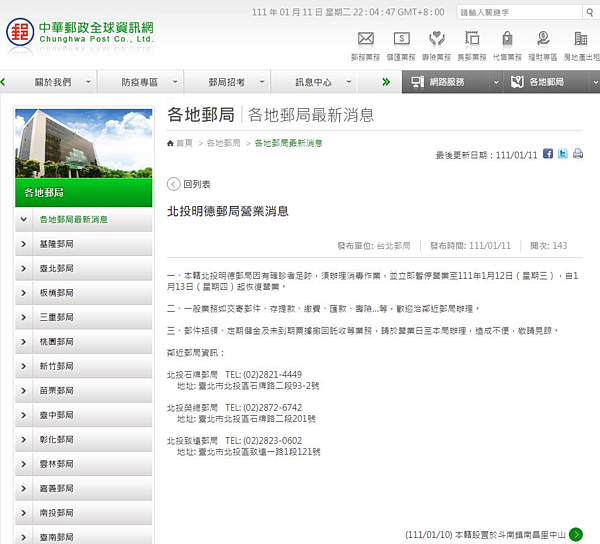Open the 南投郵局 sidebar link
This screenshot has width=600, height=544.
pos(57,513)
